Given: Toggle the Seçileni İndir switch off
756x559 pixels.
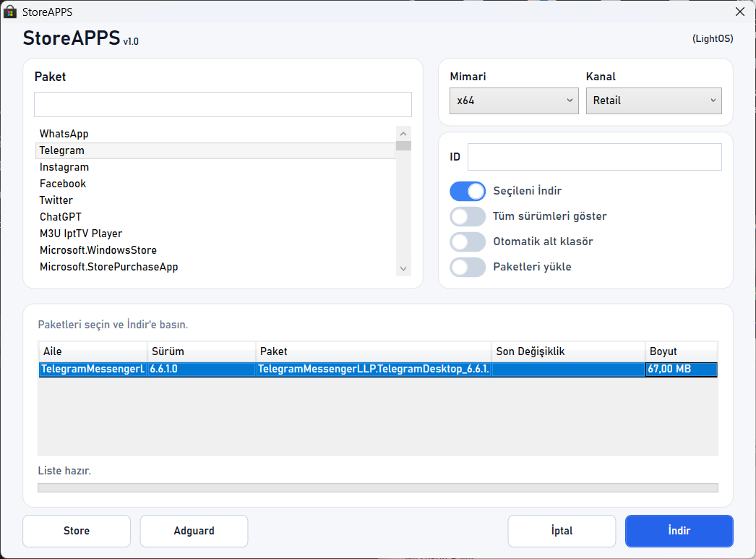Looking at the screenshot, I should coord(467,191).
